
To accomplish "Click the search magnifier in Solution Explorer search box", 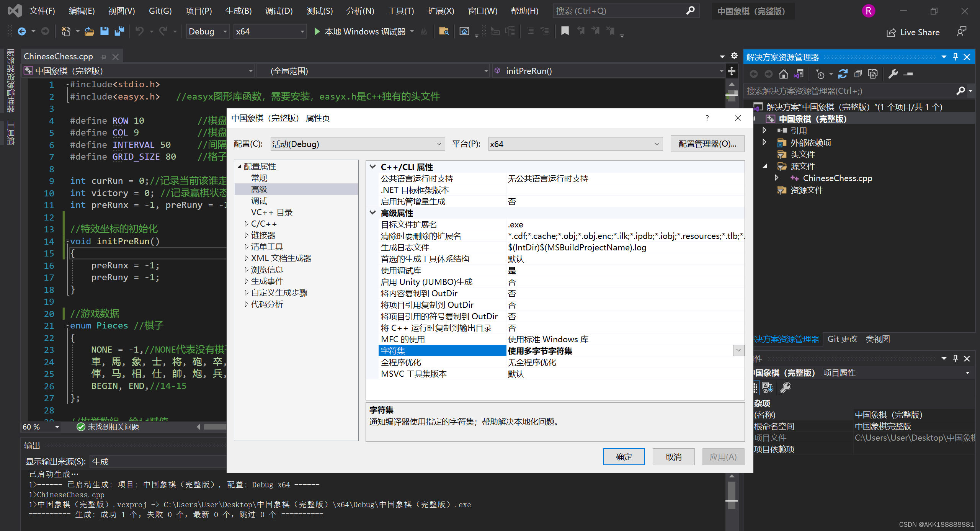I will [x=960, y=91].
